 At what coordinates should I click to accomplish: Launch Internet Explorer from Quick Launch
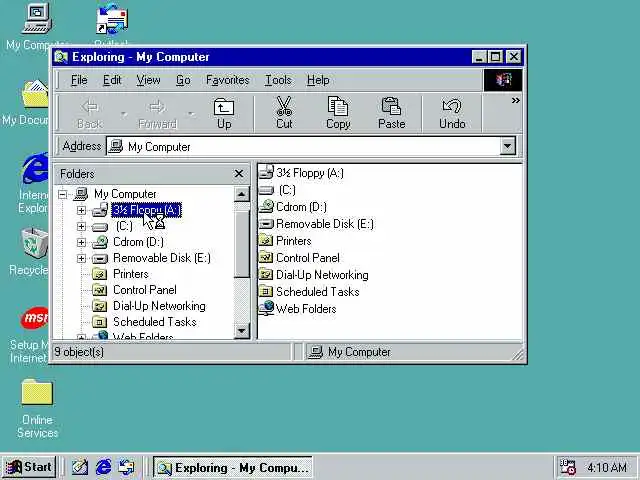point(103,467)
